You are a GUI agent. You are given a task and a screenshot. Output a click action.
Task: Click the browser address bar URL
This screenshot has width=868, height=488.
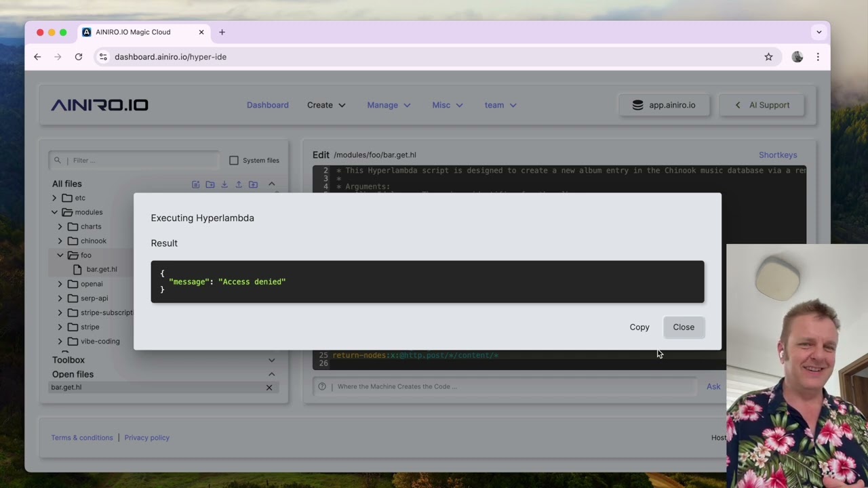[170, 57]
